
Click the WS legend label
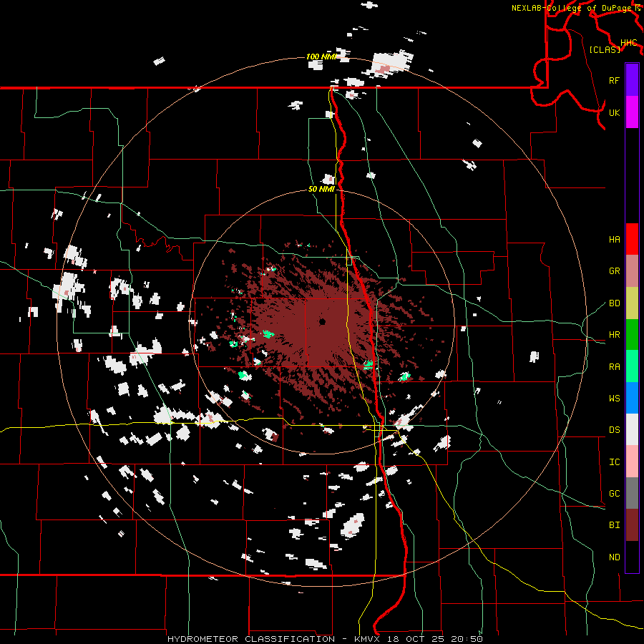pos(614,399)
